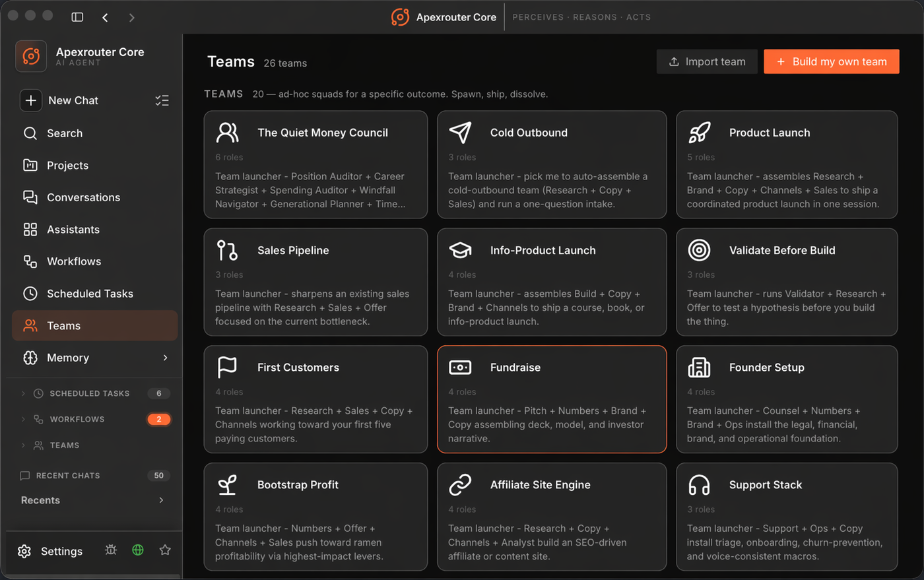This screenshot has width=924, height=580.
Task: Click the RECENT CHATS heading
Action: 68,476
